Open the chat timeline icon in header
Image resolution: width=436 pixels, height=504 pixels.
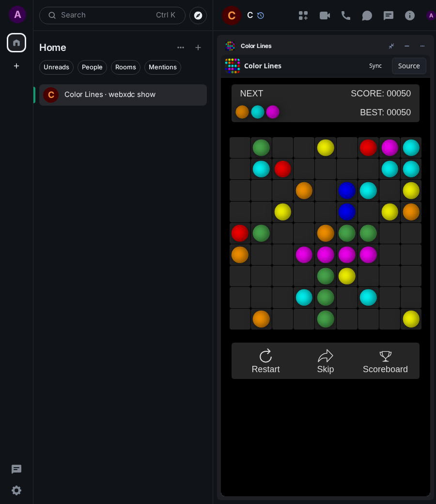[389, 16]
